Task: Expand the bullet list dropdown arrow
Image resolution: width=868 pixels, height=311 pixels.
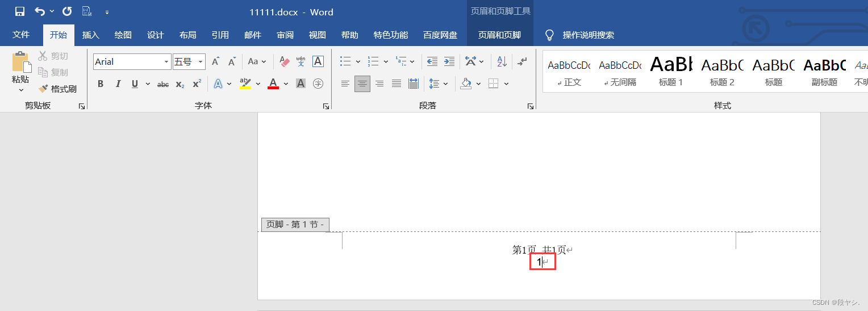Action: (358, 61)
